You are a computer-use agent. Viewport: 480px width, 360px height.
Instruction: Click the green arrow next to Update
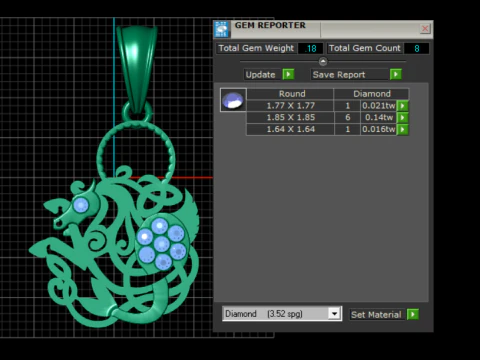click(288, 74)
